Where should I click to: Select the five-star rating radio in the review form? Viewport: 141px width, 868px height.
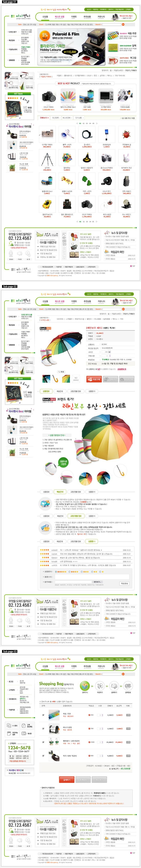pyautogui.click(x=56, y=571)
